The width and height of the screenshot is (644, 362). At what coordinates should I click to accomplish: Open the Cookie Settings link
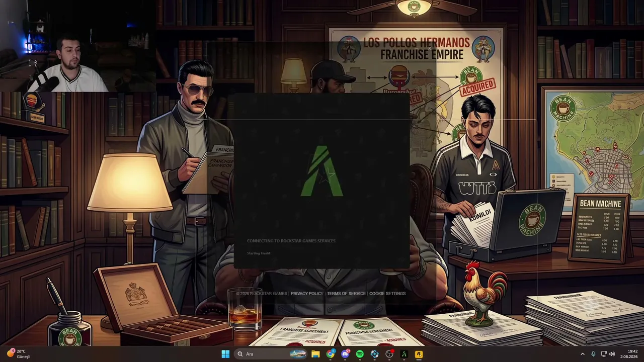(x=387, y=294)
